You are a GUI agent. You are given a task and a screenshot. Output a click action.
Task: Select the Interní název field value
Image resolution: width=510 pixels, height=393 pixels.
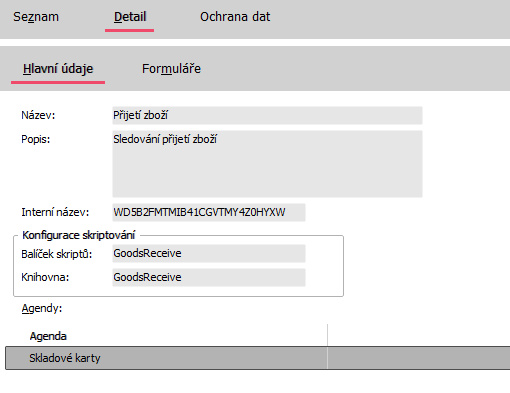coord(209,212)
